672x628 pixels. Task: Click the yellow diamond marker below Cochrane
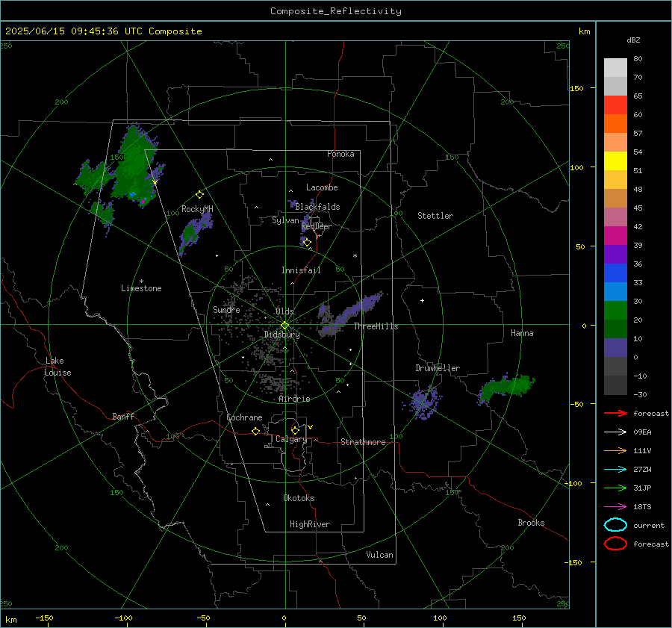(256, 432)
